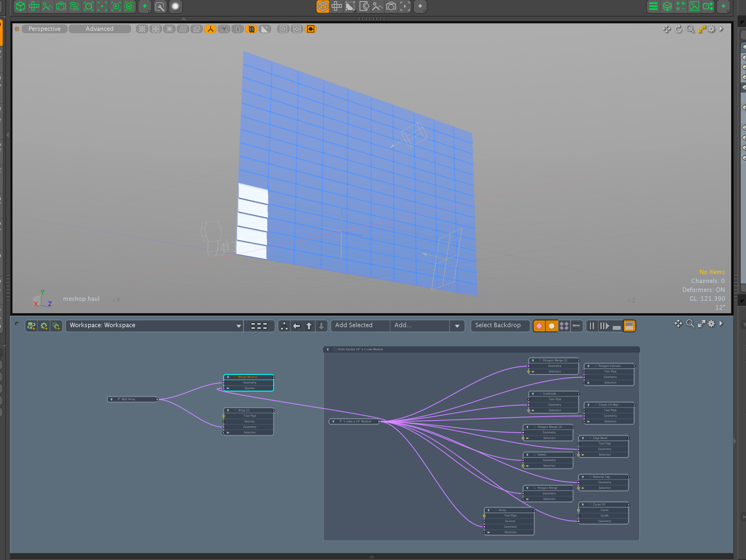Click the add-node icon left of Workspace dropdown
The width and height of the screenshot is (746, 560).
[32, 326]
